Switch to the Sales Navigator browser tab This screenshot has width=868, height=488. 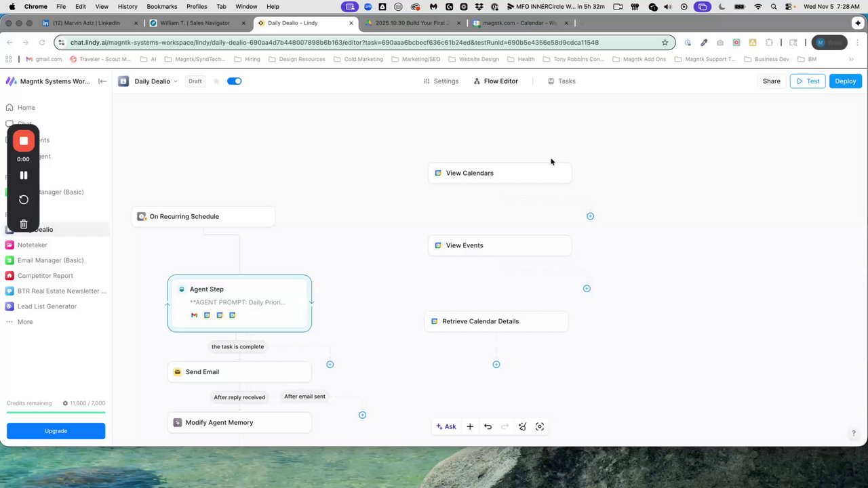197,23
